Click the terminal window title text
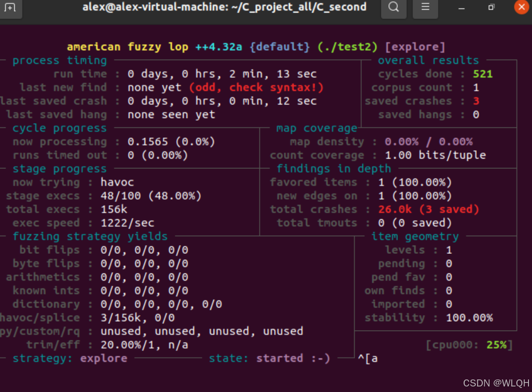Screen dimensions: 532x392 coord(225,7)
